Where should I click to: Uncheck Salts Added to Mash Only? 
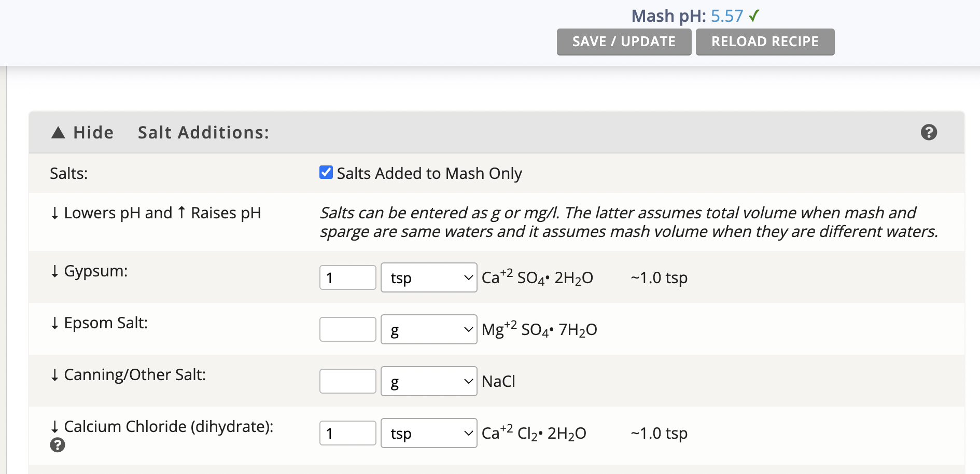click(x=326, y=172)
